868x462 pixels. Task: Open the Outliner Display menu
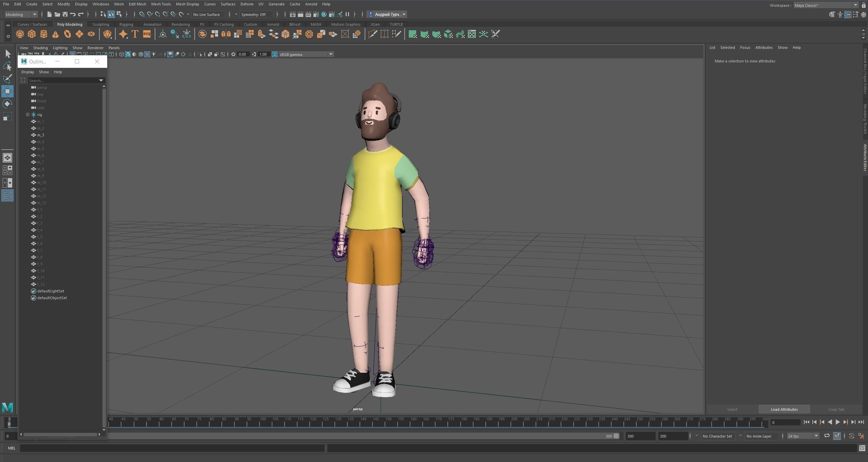tap(27, 72)
